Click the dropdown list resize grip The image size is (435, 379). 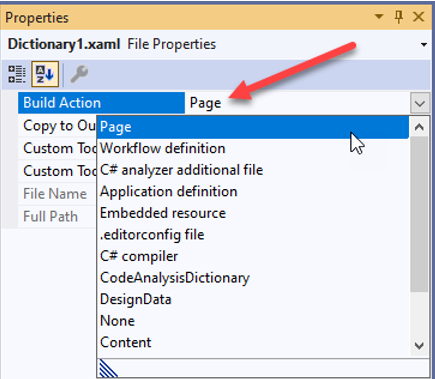click(x=108, y=368)
